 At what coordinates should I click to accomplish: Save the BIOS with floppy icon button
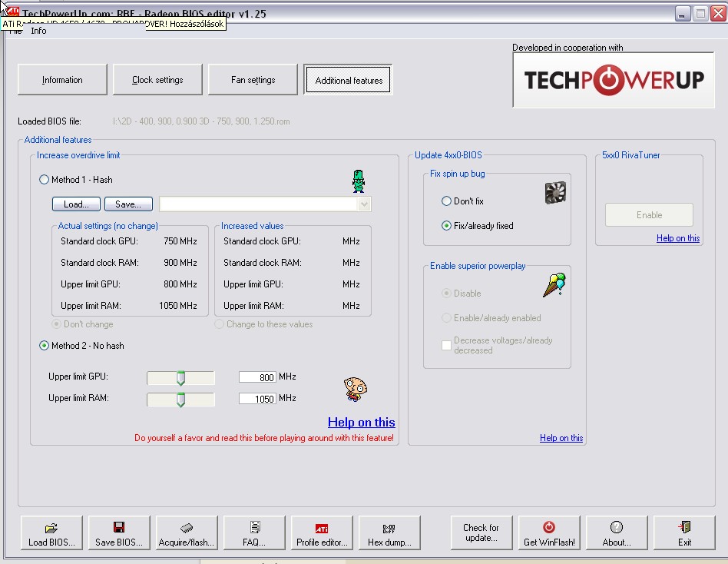pyautogui.click(x=119, y=532)
